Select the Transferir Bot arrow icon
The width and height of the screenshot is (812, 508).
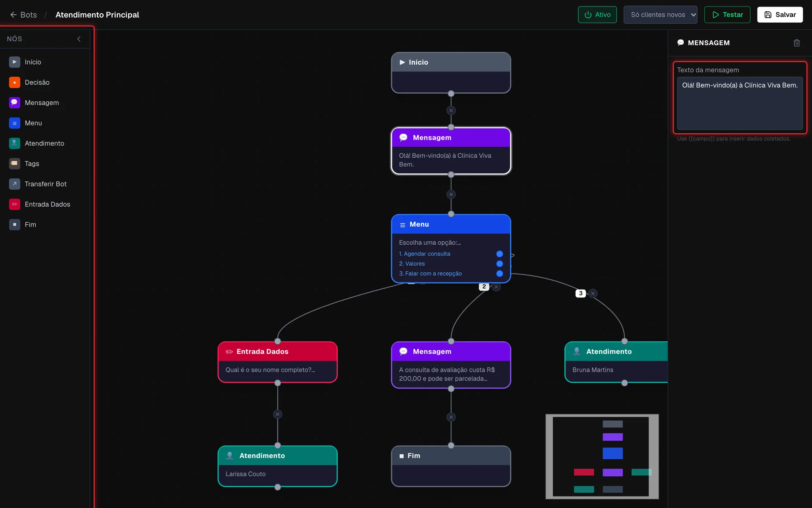[x=15, y=184]
